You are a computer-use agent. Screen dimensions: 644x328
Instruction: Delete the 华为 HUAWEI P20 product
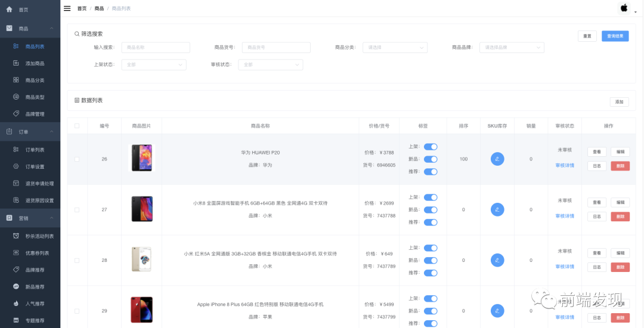(x=620, y=166)
